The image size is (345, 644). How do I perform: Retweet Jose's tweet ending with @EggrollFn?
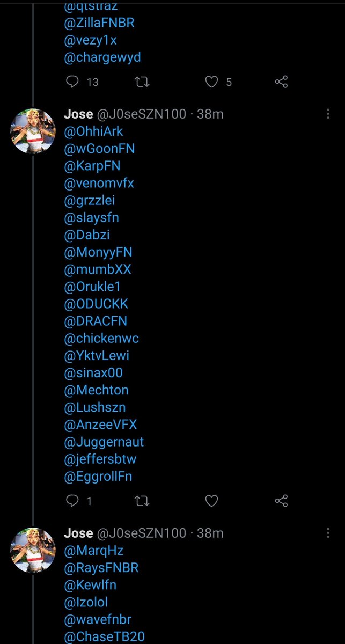[142, 501]
